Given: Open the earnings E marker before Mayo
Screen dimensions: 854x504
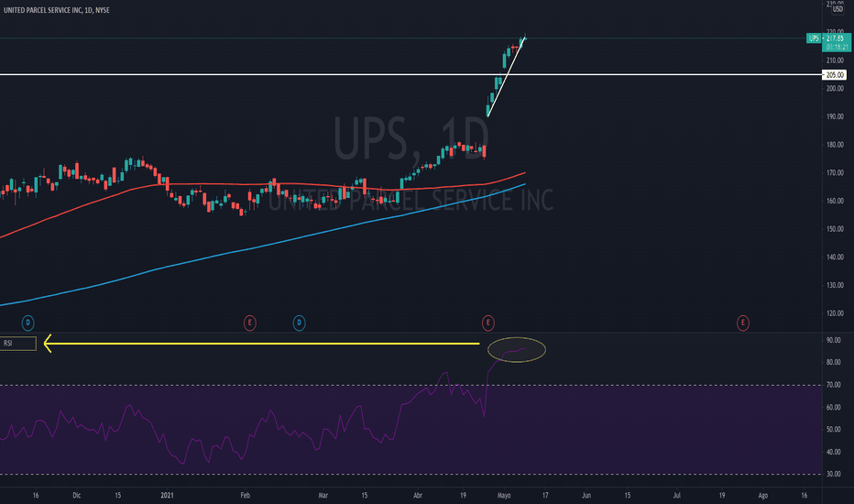Looking at the screenshot, I should tap(488, 323).
